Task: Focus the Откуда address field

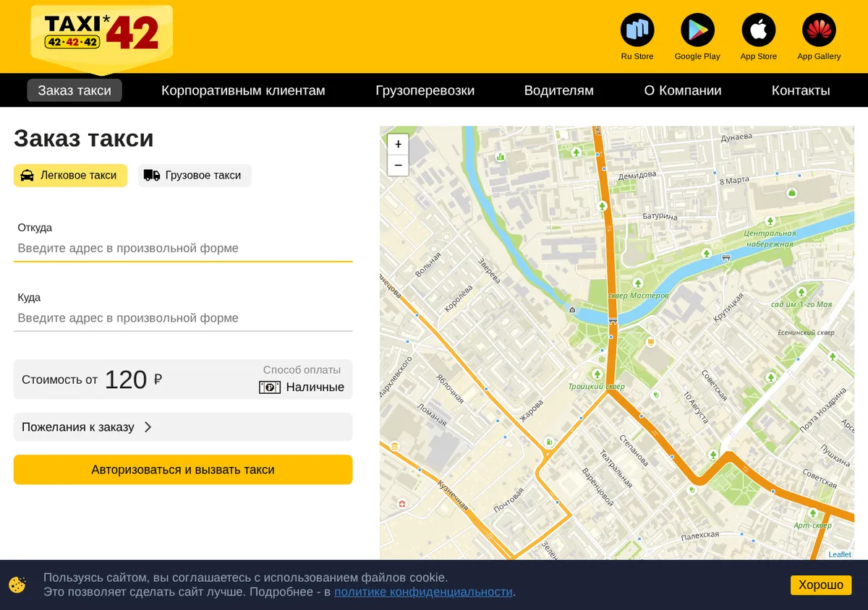Action: pos(183,248)
